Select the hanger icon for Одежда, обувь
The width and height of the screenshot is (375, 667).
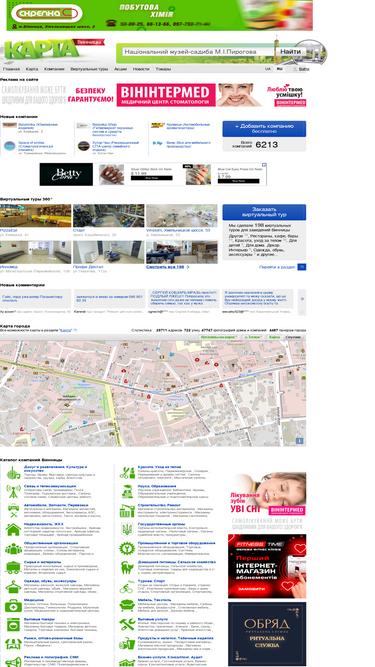click(13, 587)
